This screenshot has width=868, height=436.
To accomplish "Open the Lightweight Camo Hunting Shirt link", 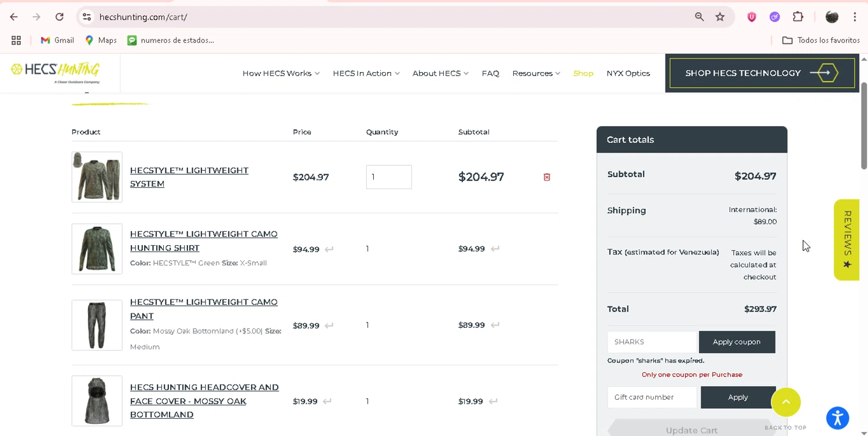I will click(204, 241).
